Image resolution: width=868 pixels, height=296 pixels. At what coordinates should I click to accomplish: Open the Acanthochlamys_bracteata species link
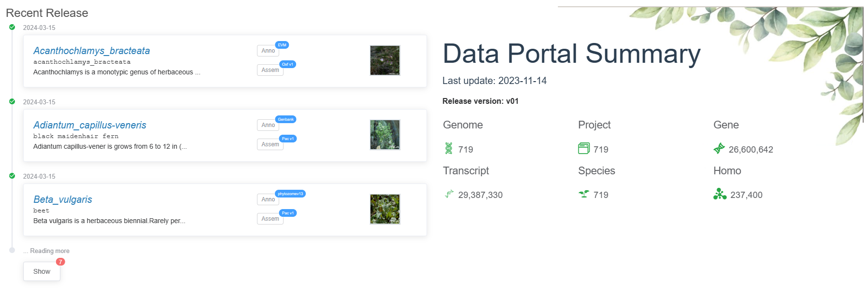(x=91, y=51)
